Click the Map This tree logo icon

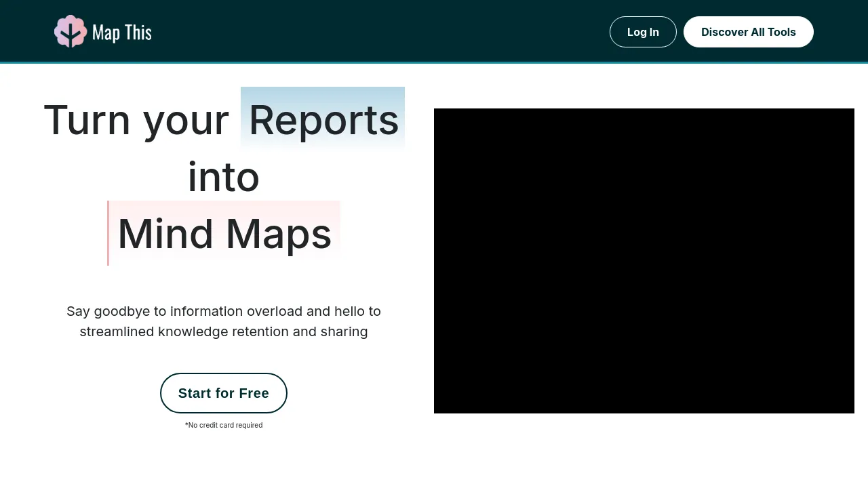click(71, 31)
